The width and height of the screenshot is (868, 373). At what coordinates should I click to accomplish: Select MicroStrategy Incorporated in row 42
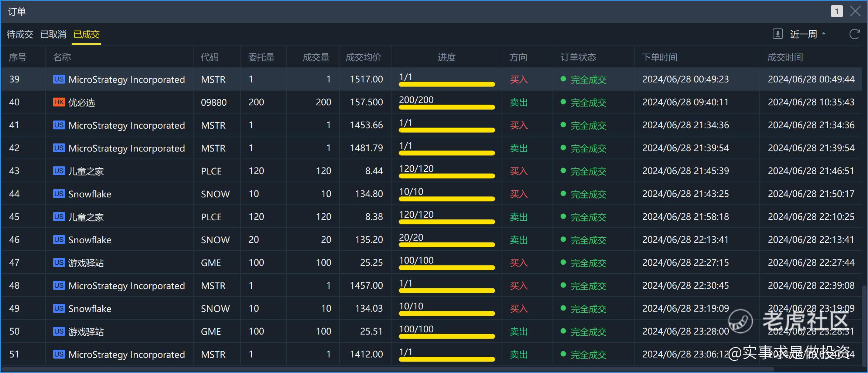tap(127, 148)
